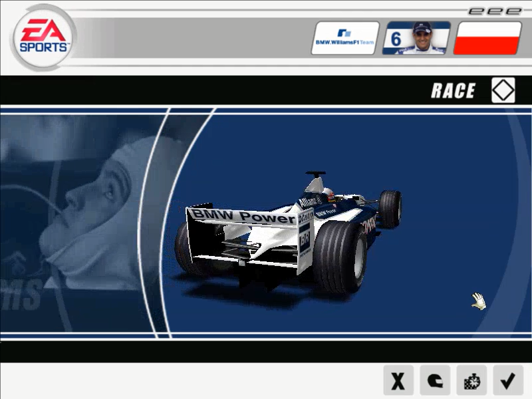Click the X cancel button

point(398,380)
